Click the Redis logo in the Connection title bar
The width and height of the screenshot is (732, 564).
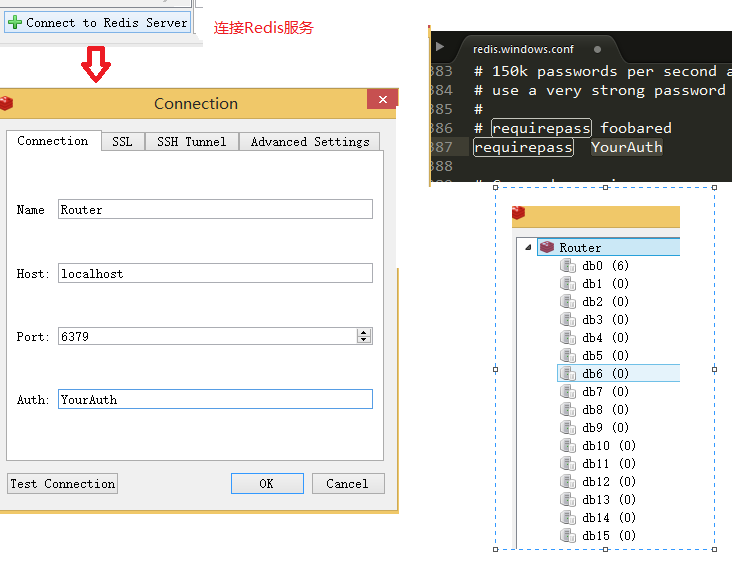point(6,103)
